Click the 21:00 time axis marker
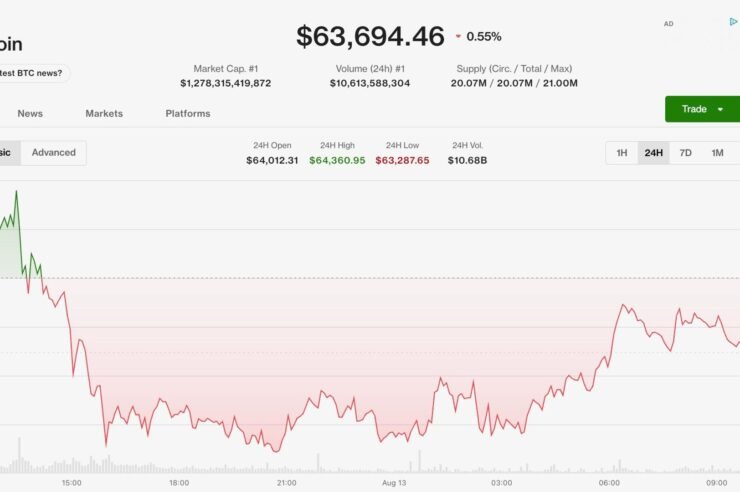Screen dimensions: 740x492 click(286, 483)
